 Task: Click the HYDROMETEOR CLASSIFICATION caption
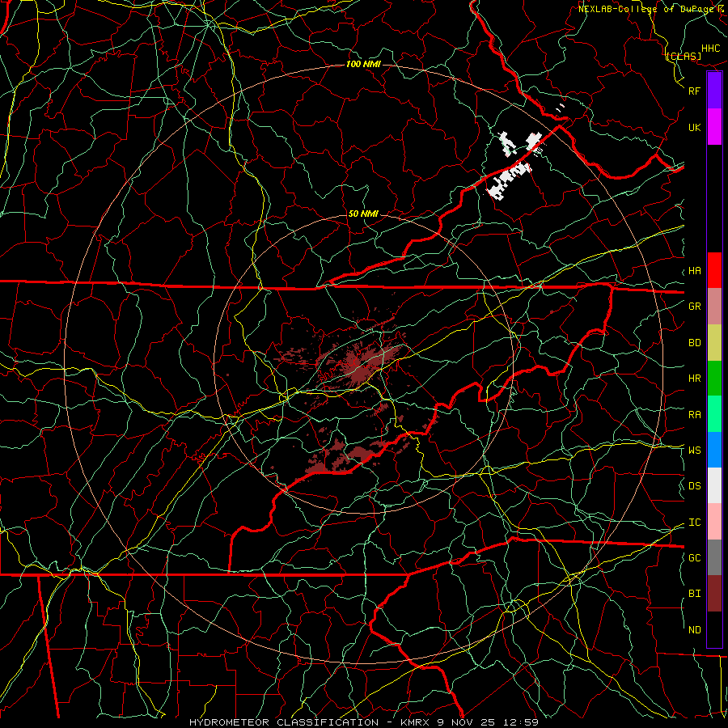284,722
